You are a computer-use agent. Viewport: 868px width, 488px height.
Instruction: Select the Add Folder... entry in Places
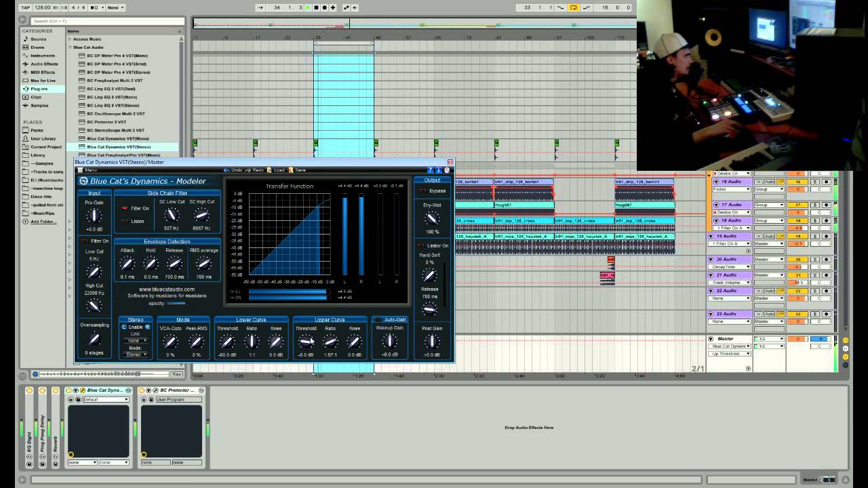click(43, 222)
